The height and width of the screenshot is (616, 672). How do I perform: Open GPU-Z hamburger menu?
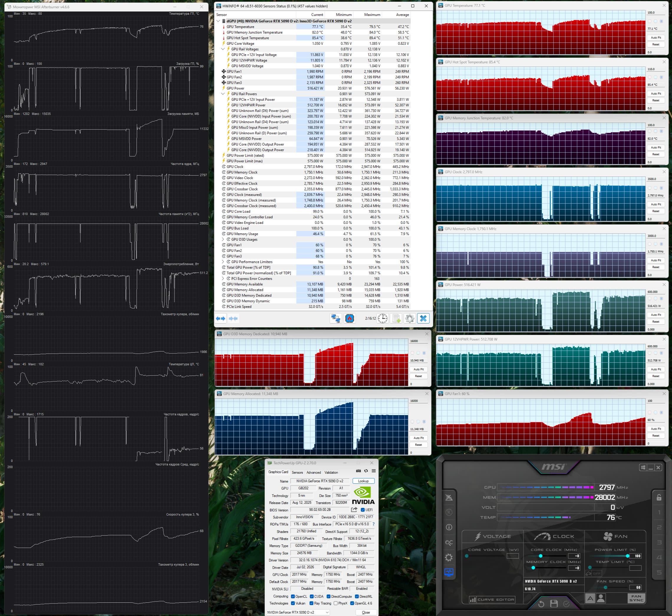[x=373, y=471]
